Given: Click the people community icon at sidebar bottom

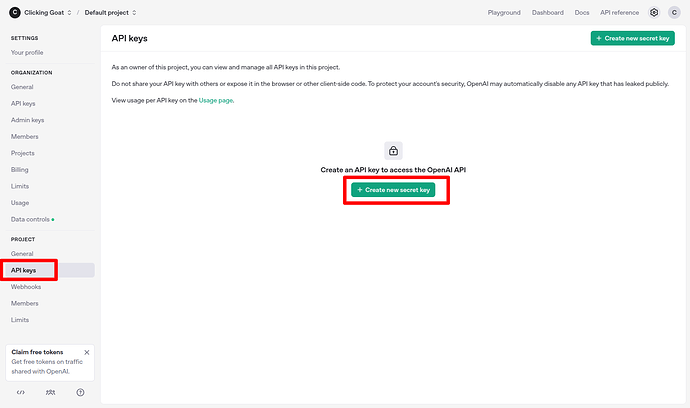Looking at the screenshot, I should tap(51, 392).
